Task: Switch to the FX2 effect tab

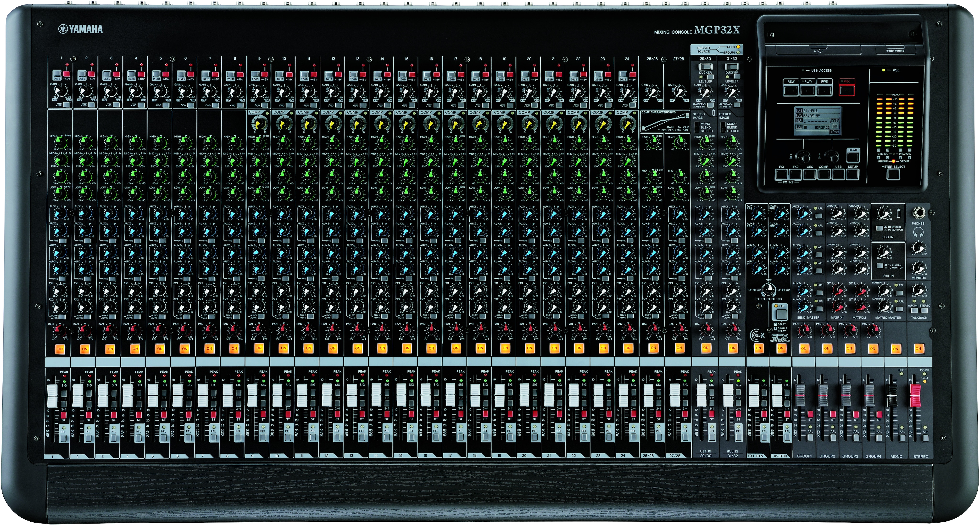Action: pos(796,175)
